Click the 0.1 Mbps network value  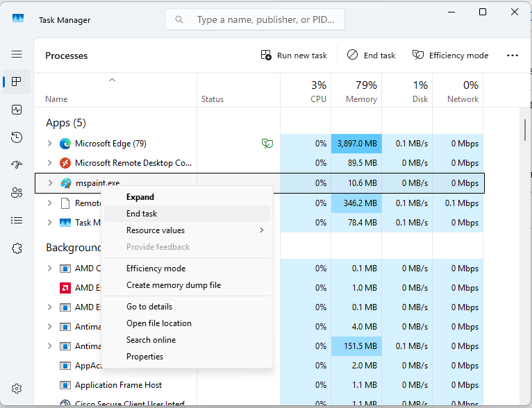(462, 203)
